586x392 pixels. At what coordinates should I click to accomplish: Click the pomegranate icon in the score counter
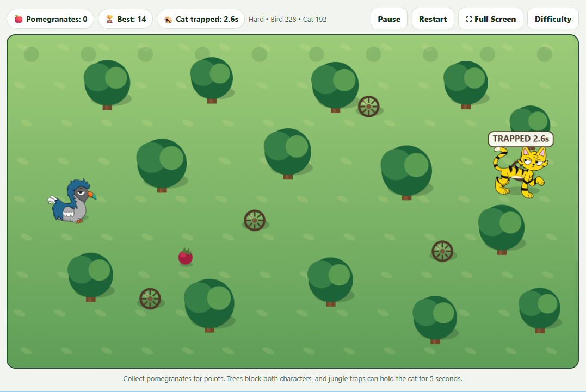point(18,19)
